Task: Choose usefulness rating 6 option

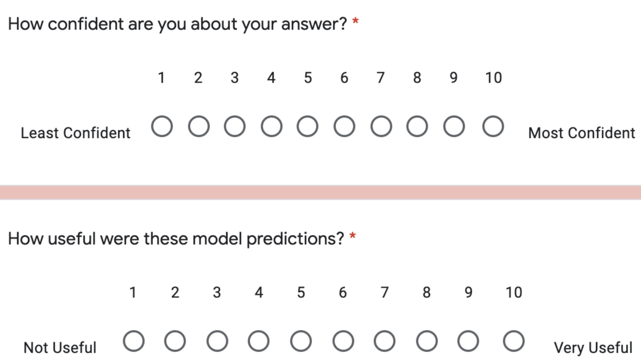Action: 343,342
